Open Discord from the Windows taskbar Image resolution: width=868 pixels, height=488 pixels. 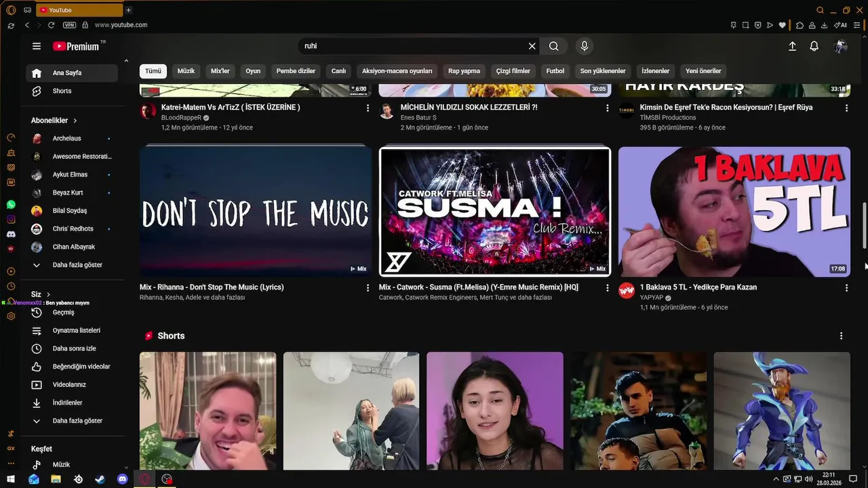122,479
